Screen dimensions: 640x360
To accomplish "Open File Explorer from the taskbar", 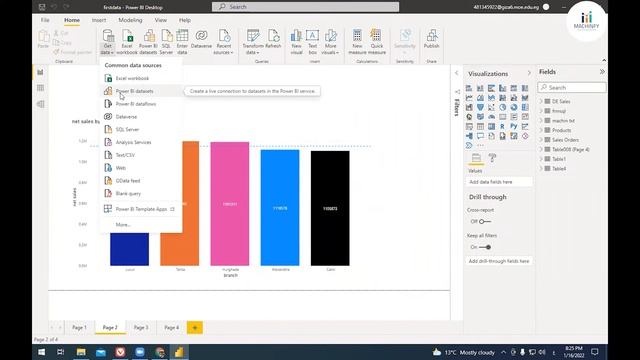I will tap(81, 352).
